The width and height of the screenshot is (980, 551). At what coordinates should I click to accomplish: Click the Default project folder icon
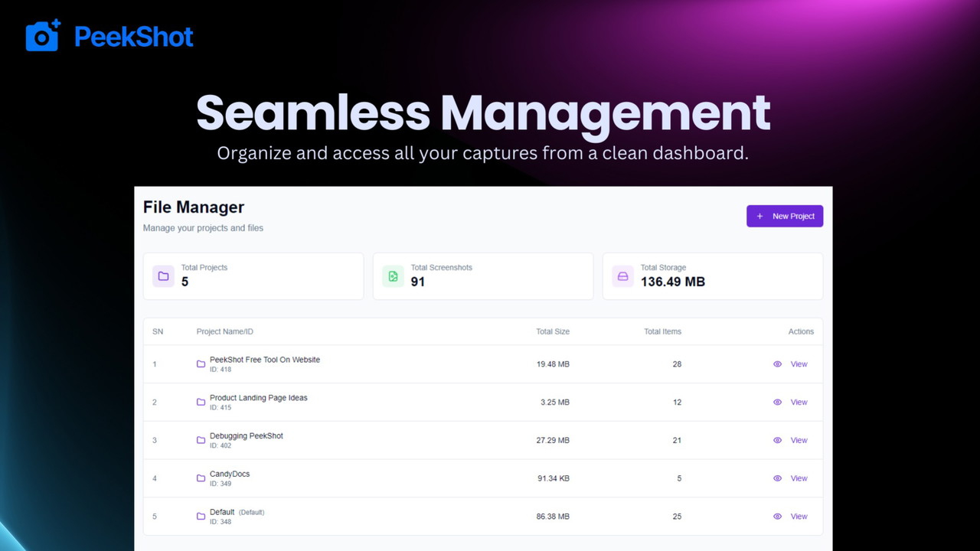201,517
